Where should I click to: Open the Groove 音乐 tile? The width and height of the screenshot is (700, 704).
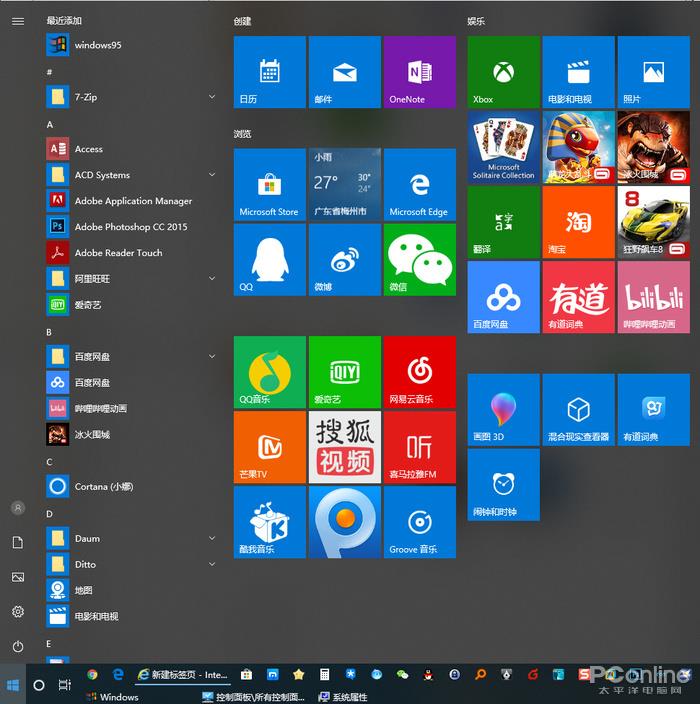[419, 522]
